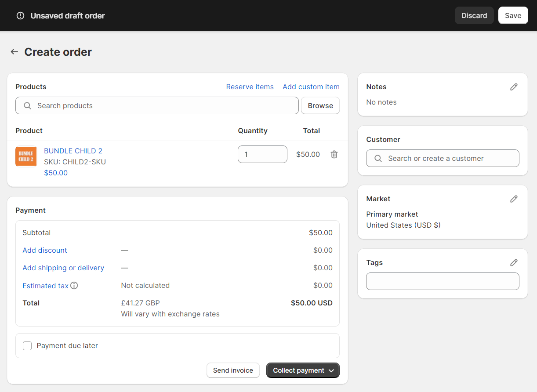Edit the Notes section pencil icon
This screenshot has height=392, width=537.
[514, 87]
